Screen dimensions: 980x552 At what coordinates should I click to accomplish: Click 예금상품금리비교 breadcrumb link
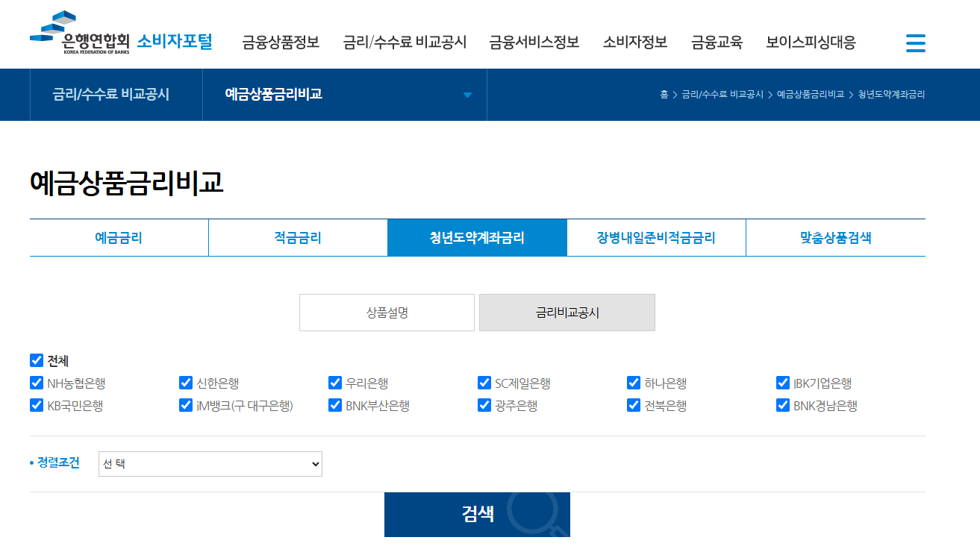811,95
